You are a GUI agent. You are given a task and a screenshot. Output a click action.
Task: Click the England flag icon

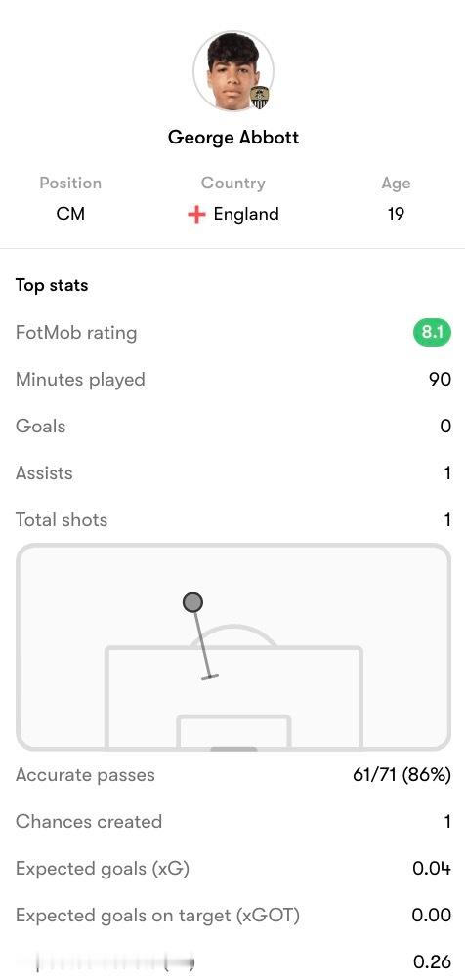[x=196, y=215]
